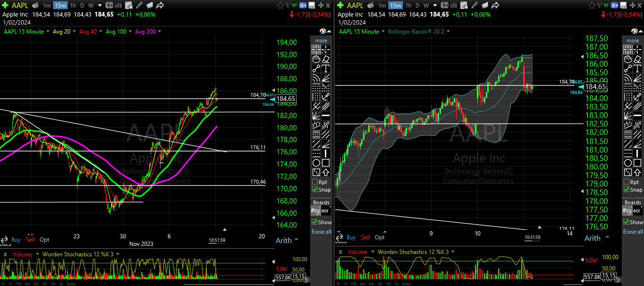Click Erase all in the right palette

click(633, 232)
